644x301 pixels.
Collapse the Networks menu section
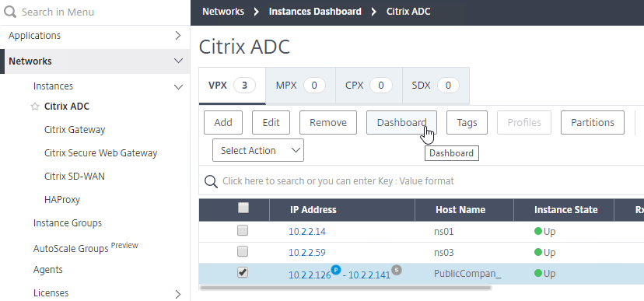pyautogui.click(x=178, y=61)
